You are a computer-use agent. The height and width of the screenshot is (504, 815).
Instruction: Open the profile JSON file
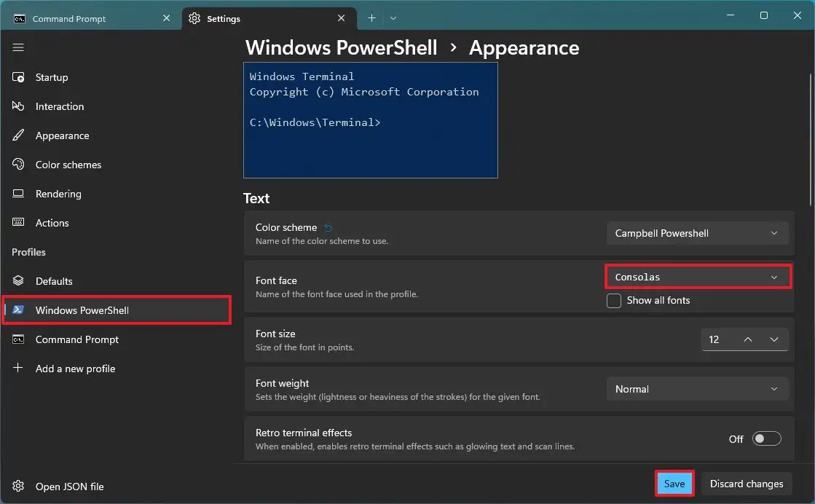68,486
